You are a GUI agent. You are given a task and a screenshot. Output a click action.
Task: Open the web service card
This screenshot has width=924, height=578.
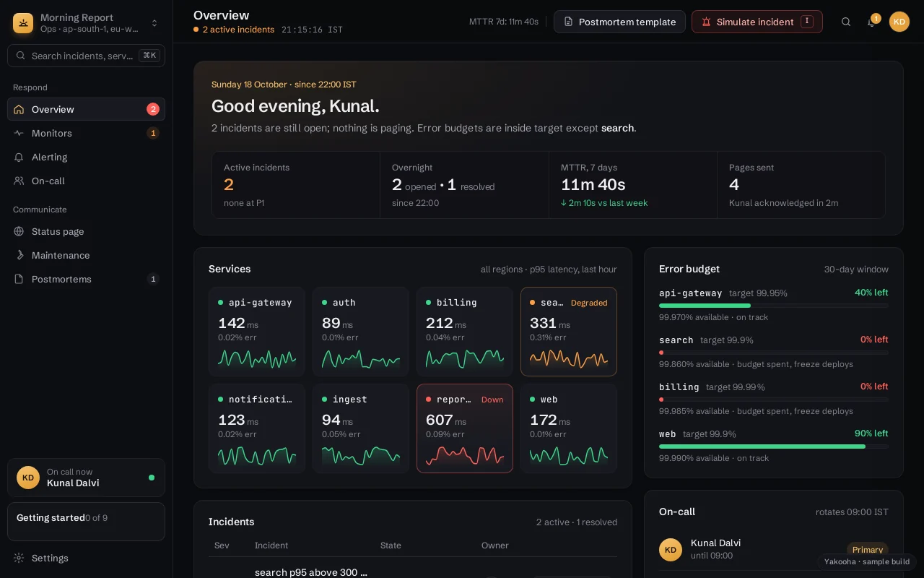click(x=569, y=428)
